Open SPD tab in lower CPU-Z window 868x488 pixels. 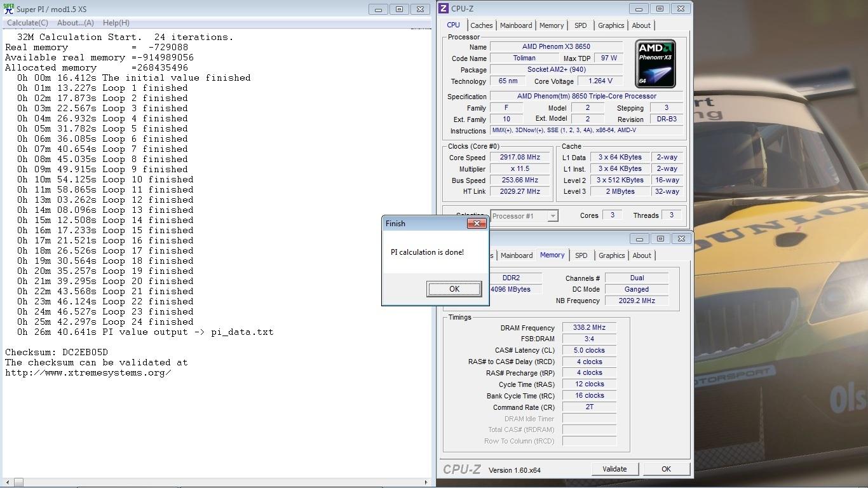(581, 255)
